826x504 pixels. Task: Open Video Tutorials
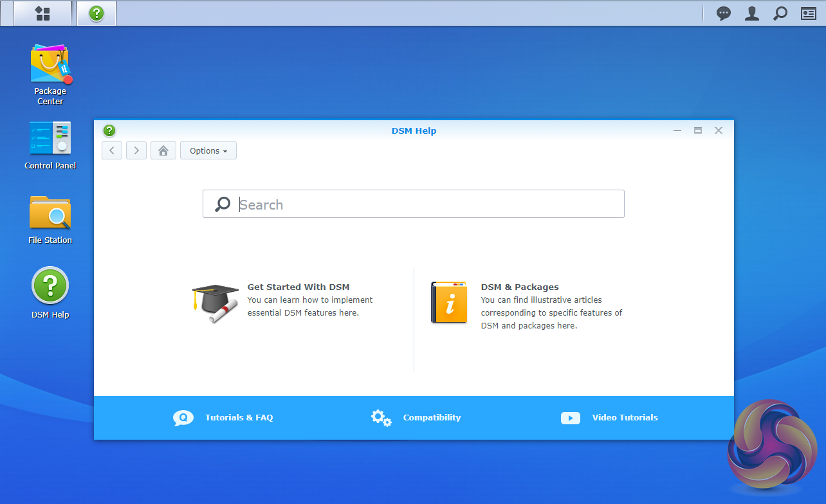pyautogui.click(x=625, y=417)
